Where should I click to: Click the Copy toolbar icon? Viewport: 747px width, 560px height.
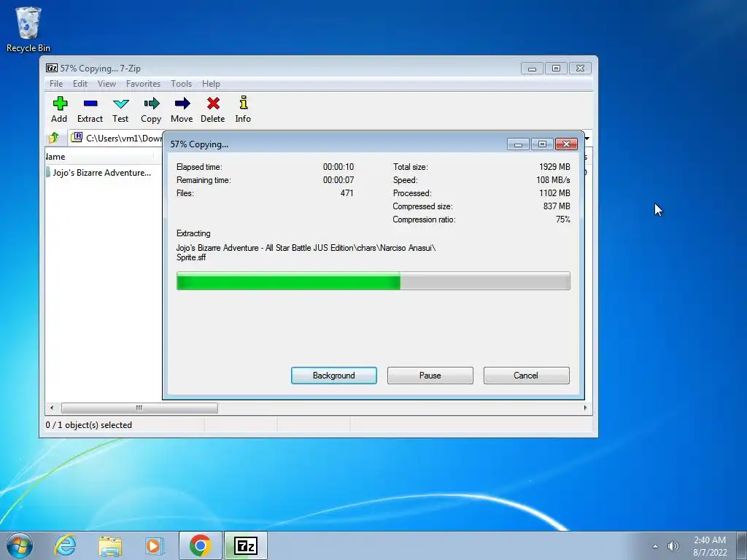tap(151, 109)
